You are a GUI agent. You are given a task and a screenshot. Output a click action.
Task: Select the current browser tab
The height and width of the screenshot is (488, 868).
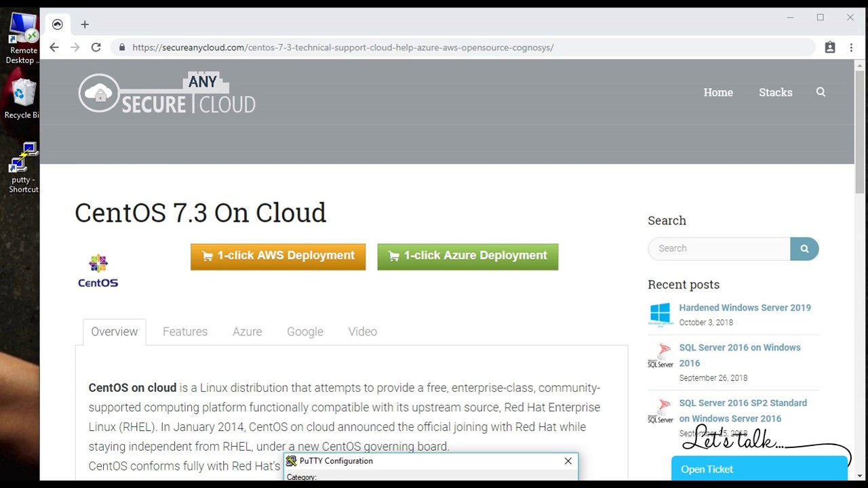(x=58, y=24)
